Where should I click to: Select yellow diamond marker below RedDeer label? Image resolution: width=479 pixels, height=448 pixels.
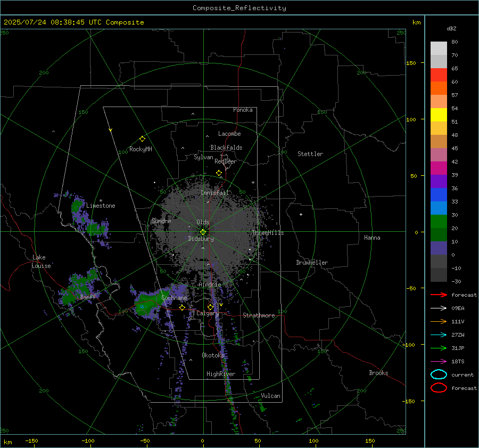(x=219, y=173)
